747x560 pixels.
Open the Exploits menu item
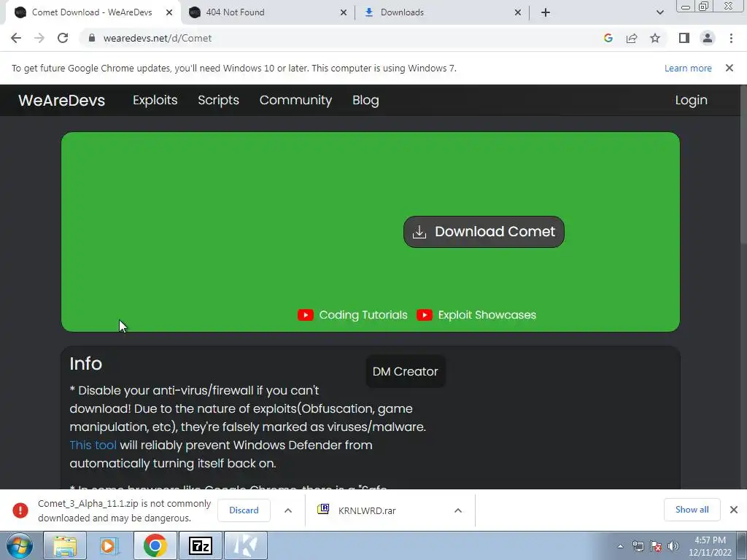[x=155, y=100]
